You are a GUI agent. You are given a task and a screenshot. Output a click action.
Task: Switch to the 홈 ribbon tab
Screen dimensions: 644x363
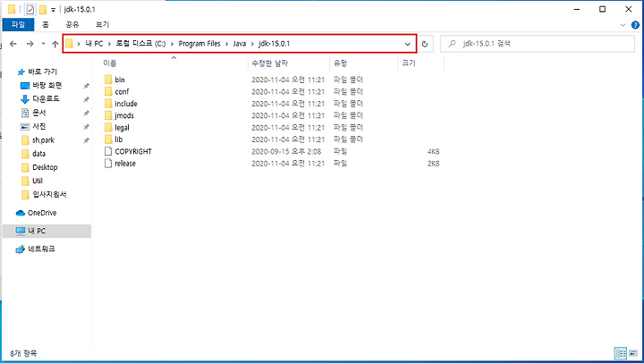pos(46,25)
